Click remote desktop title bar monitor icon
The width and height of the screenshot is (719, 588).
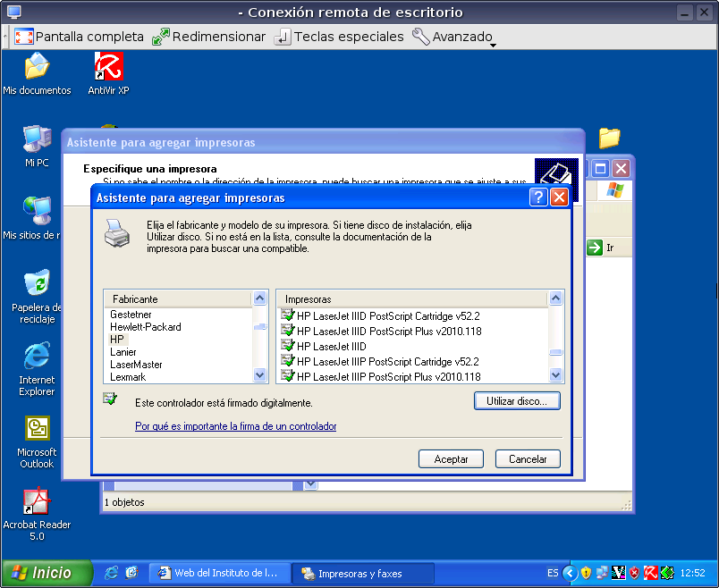[x=13, y=13]
